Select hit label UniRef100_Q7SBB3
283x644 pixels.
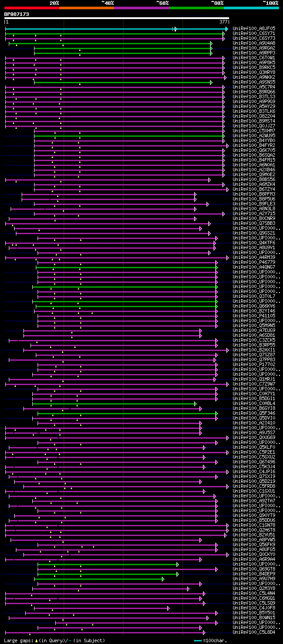tap(254, 224)
